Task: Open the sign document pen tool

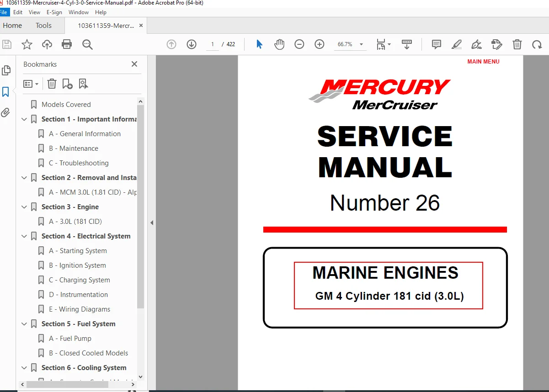Action: point(477,44)
